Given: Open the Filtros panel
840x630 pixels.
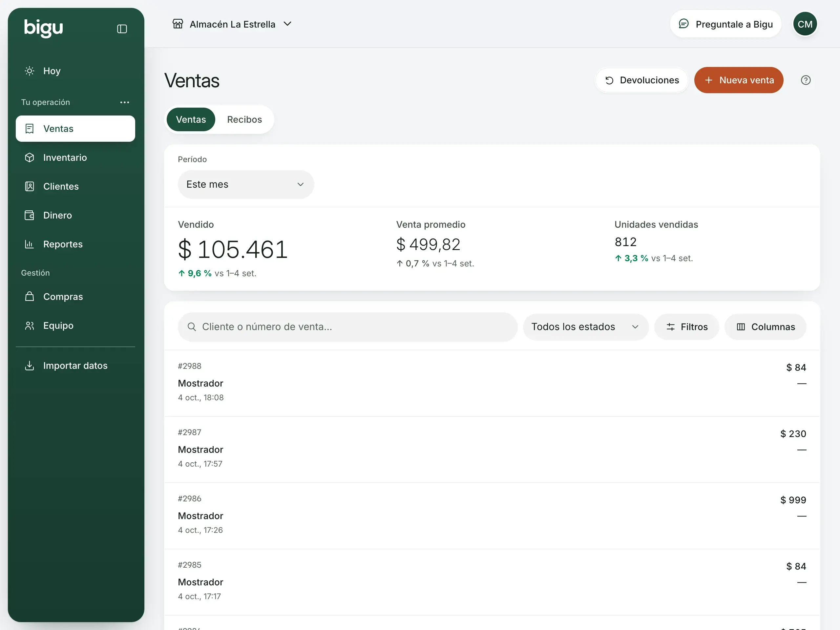Looking at the screenshot, I should [686, 327].
